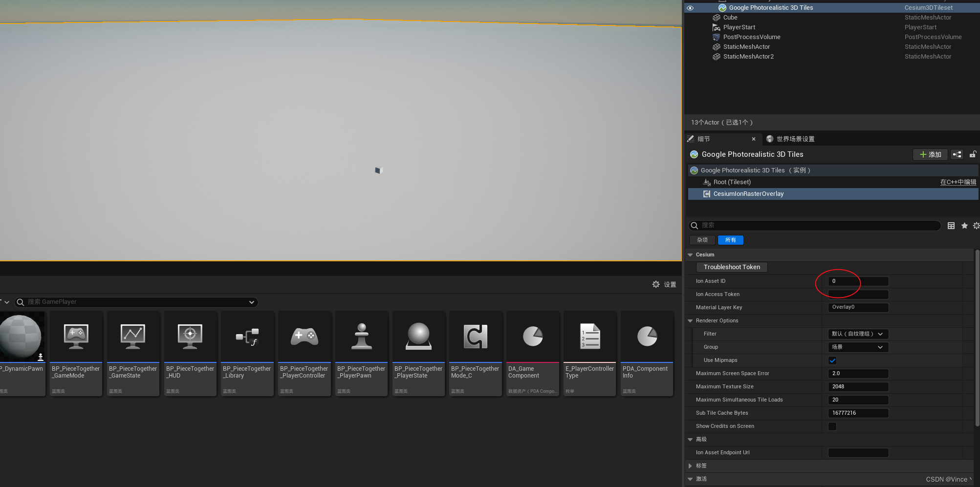Enable Show Credits on Screen
This screenshot has height=487, width=980.
[x=832, y=426]
